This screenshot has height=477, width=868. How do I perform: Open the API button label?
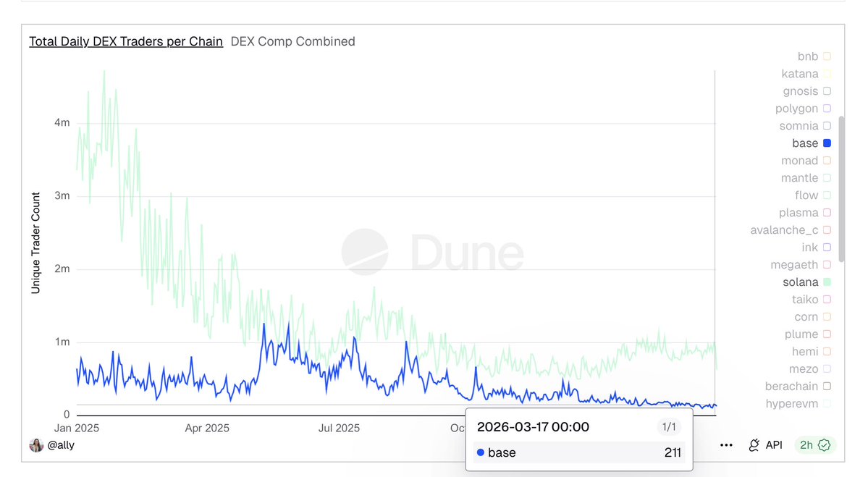[x=774, y=445]
